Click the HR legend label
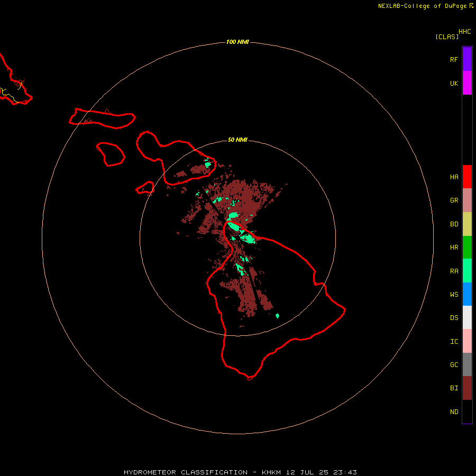Image resolution: width=476 pixels, height=476 pixels. click(x=454, y=247)
